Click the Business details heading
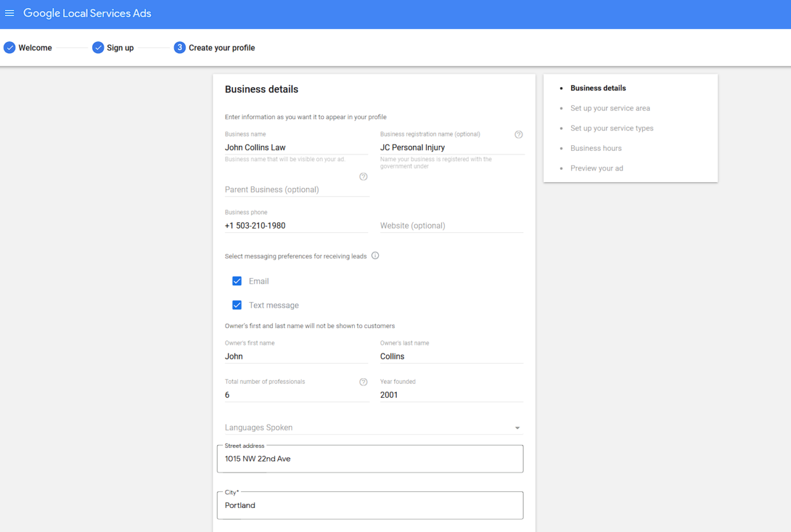This screenshot has width=791, height=532. coord(261,90)
